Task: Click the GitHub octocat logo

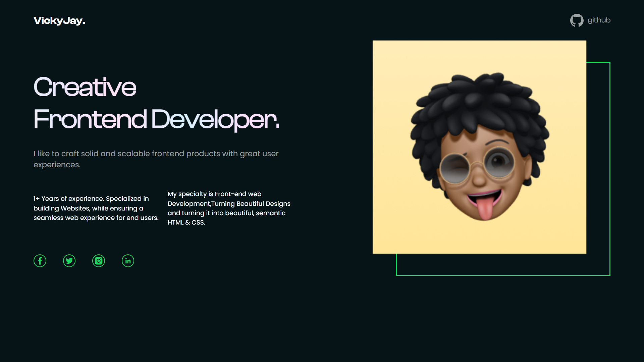Action: pyautogui.click(x=577, y=20)
